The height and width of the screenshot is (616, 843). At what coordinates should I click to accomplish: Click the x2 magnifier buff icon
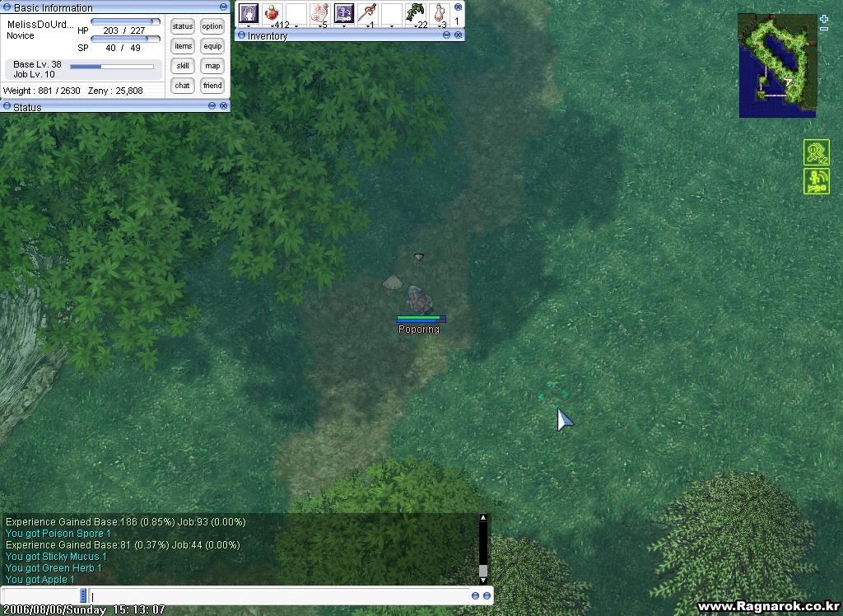pyautogui.click(x=816, y=152)
